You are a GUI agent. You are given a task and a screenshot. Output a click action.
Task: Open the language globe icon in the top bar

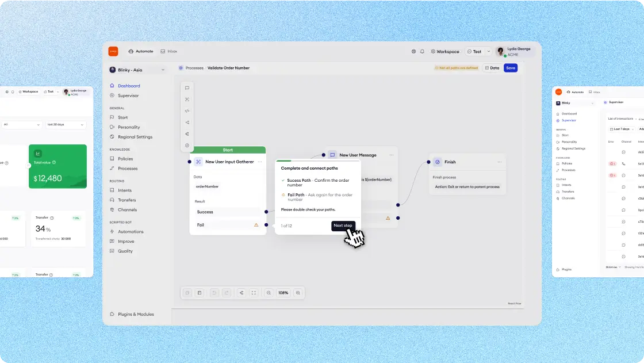click(413, 51)
